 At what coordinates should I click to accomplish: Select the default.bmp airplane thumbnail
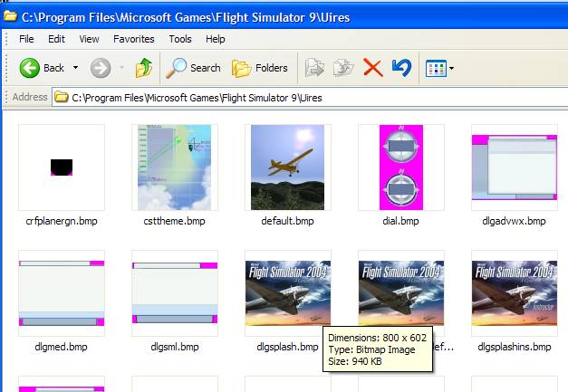coord(287,167)
